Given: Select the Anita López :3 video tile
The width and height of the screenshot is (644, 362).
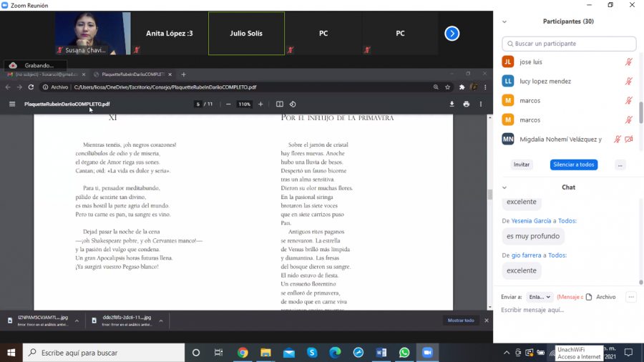Looking at the screenshot, I should [169, 33].
